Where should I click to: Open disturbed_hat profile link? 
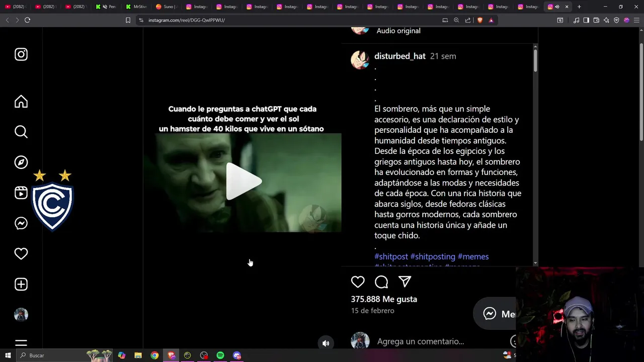click(400, 56)
